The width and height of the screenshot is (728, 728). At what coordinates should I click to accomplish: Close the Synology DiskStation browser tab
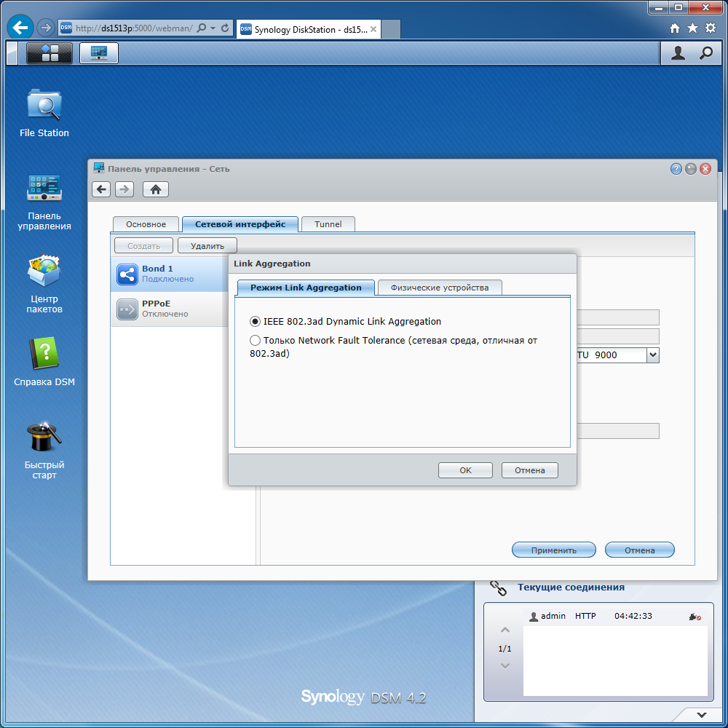[x=373, y=29]
